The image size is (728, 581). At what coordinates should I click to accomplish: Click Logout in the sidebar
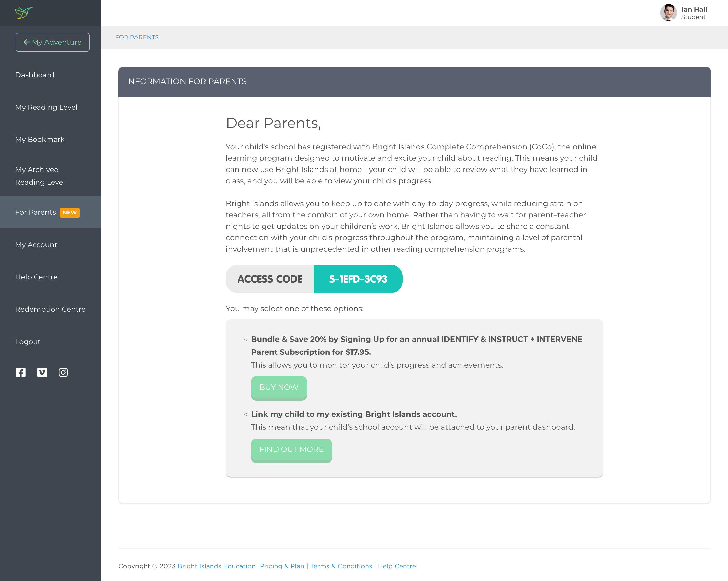pos(28,341)
